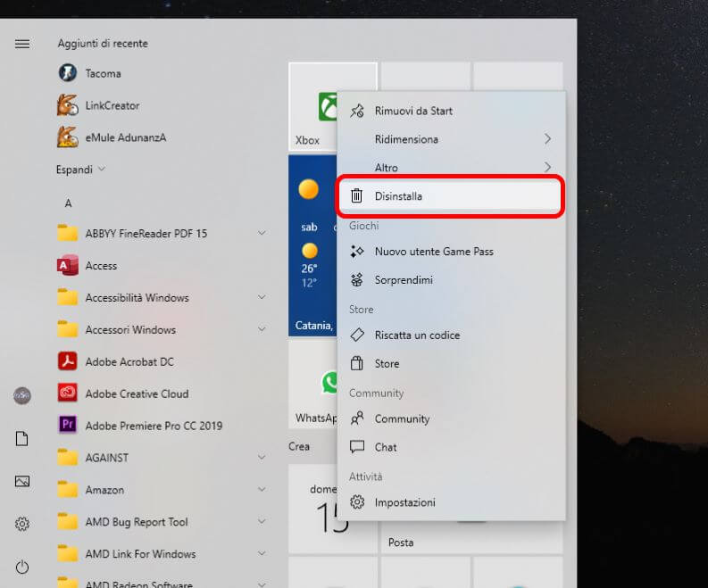Viewport: 708px width, 588px height.
Task: Open Settings gear in the sidebar
Action: (x=22, y=524)
